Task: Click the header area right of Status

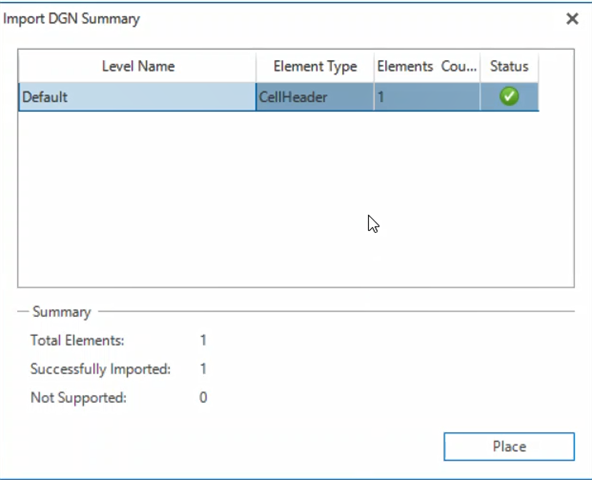Action: click(x=556, y=66)
